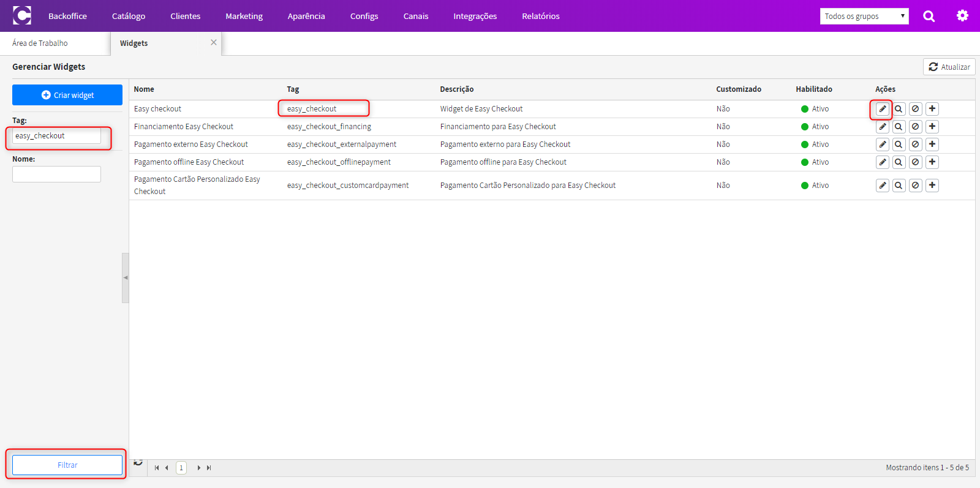
Task: Click Mostrando itens 1 - 5 de 5
Action: [927, 468]
